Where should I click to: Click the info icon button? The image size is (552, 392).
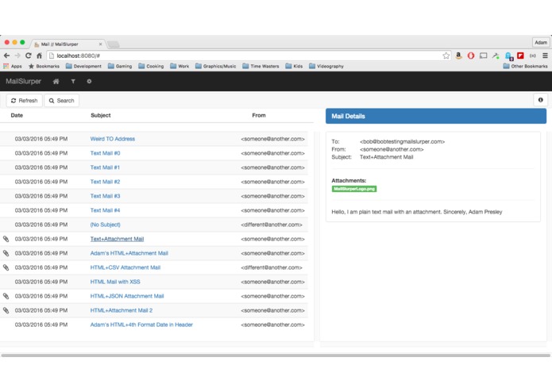click(540, 100)
